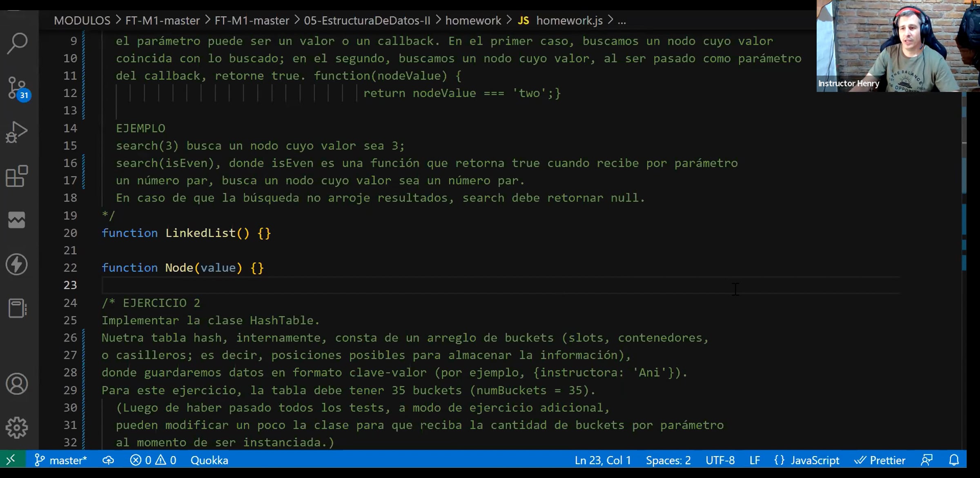This screenshot has width=980, height=478.
Task: Click the UTF-8 encoding selector
Action: pos(720,460)
